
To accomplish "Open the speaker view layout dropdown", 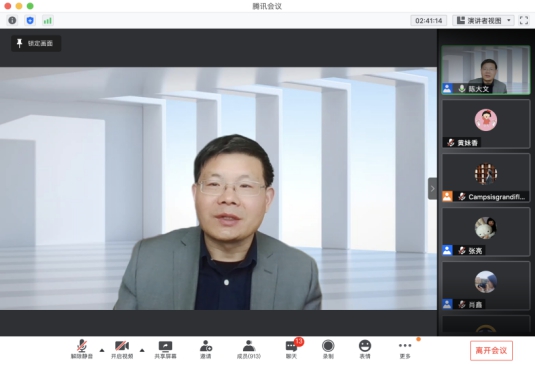I will tap(483, 20).
